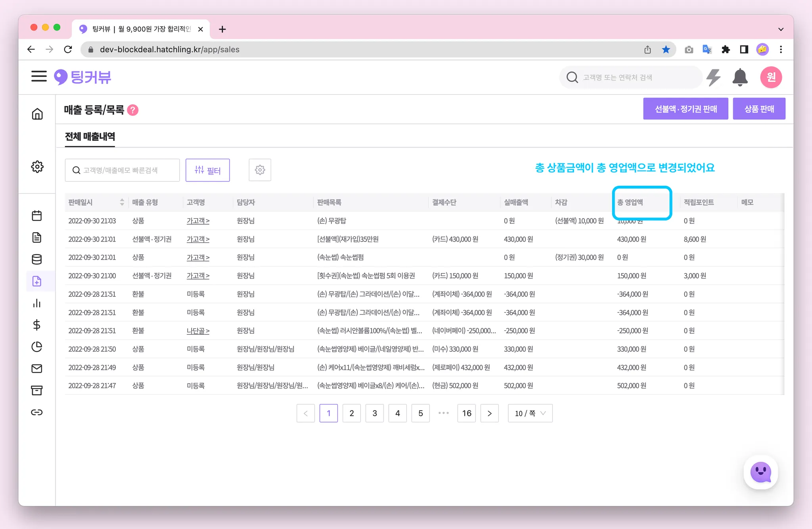Open the mail envelope sidebar icon
This screenshot has height=529, width=812.
pos(37,369)
